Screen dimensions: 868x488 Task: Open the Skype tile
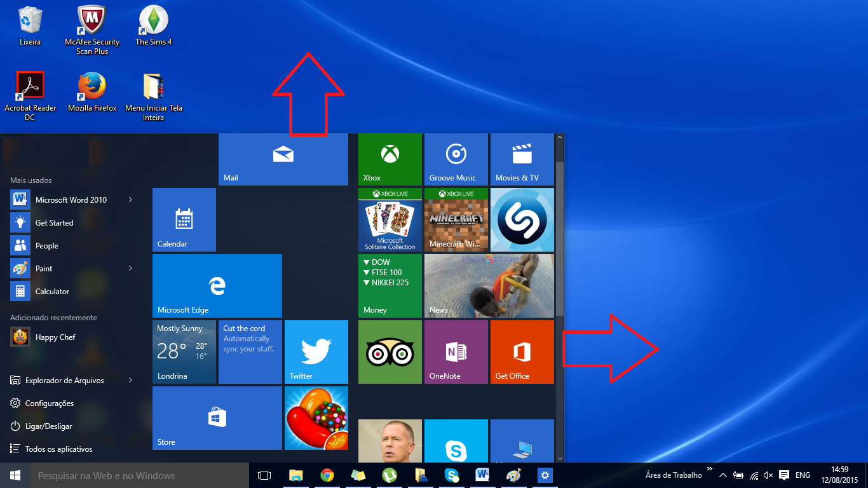pyautogui.click(x=456, y=441)
